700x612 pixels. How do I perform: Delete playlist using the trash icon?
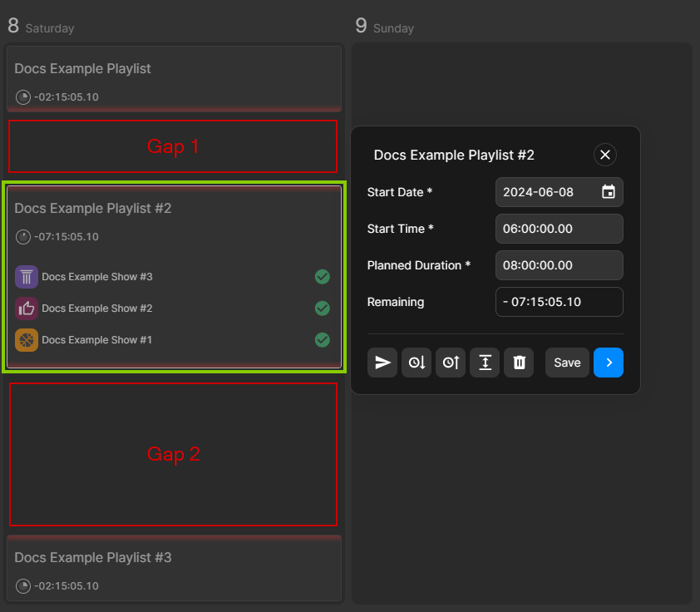point(519,363)
